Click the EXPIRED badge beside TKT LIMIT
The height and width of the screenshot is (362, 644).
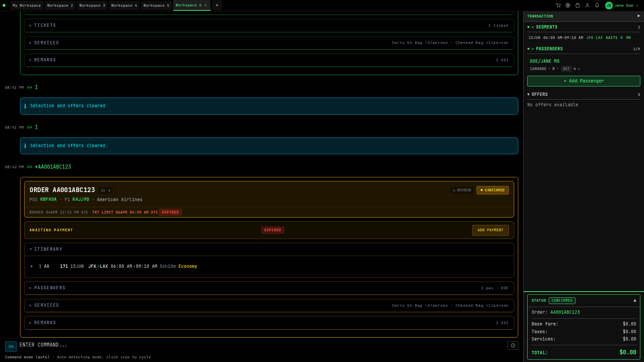point(170,213)
